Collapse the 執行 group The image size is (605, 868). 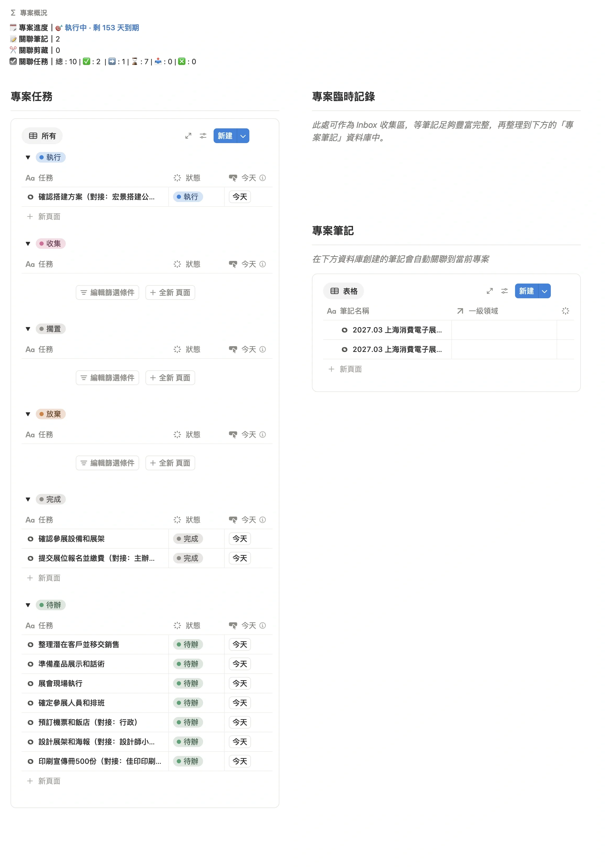[28, 157]
